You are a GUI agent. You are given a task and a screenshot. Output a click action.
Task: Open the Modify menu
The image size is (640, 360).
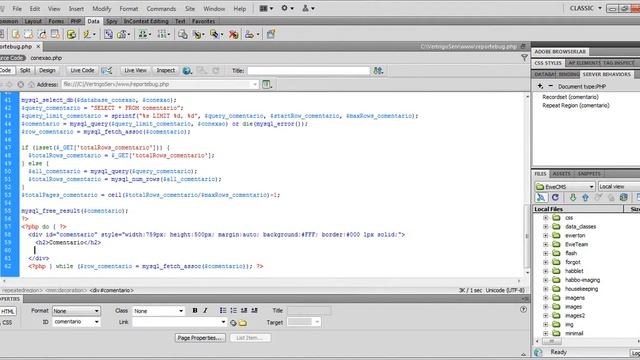point(102,9)
